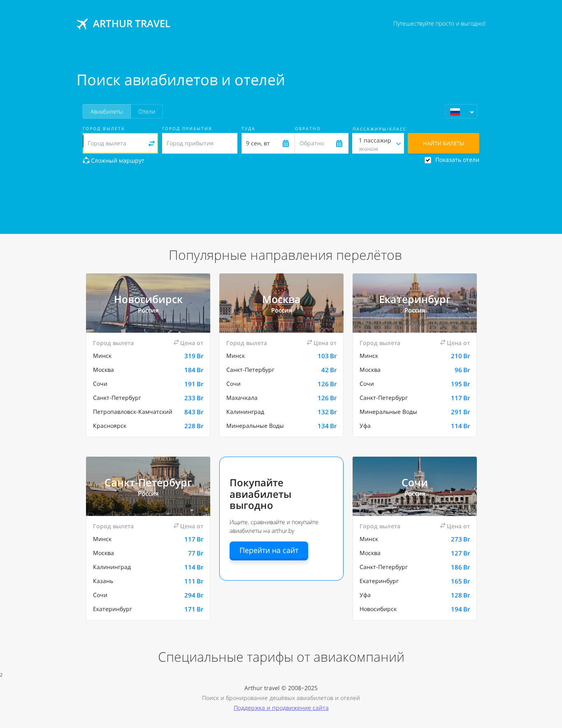Click 184 Br Moscow to Novosibirsk price

click(194, 370)
